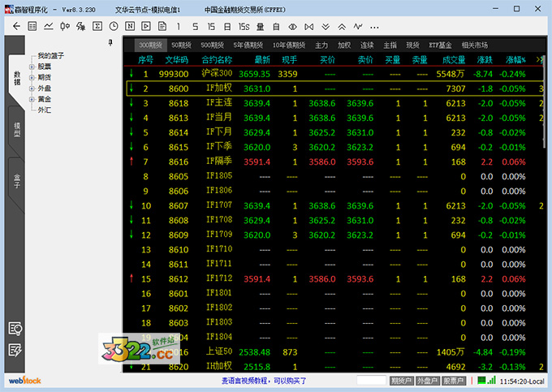The width and height of the screenshot is (552, 392).
Task: Select the 沪深300 row
Action: (334, 74)
